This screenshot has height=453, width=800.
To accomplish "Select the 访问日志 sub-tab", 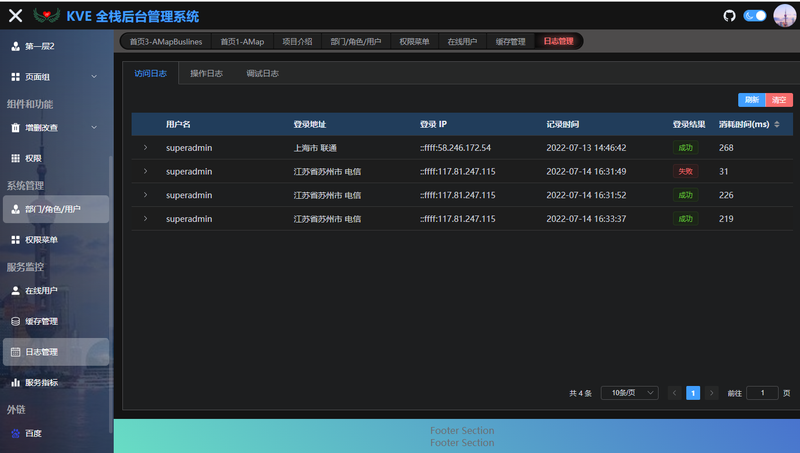I will (x=151, y=73).
